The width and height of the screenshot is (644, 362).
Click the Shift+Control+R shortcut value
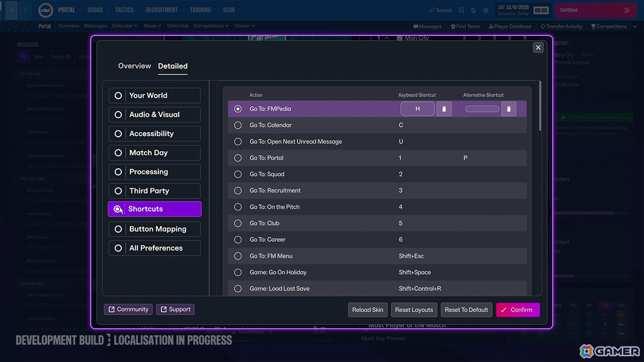pos(420,289)
